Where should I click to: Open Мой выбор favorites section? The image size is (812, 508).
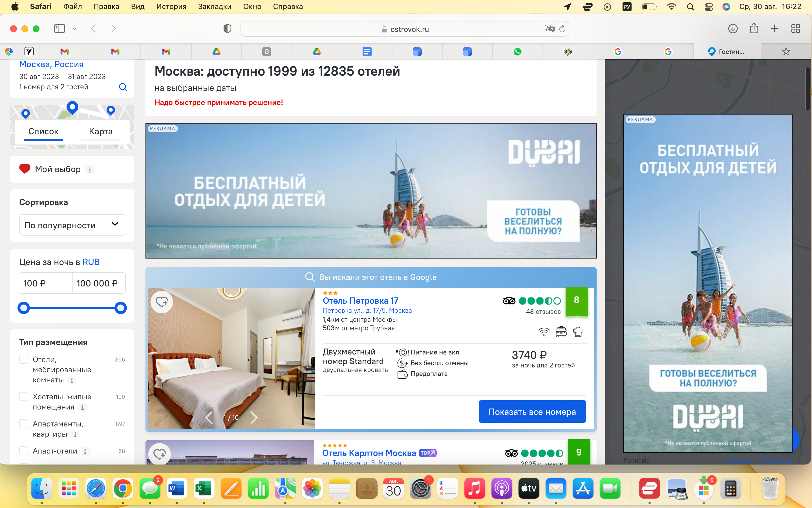tap(58, 169)
